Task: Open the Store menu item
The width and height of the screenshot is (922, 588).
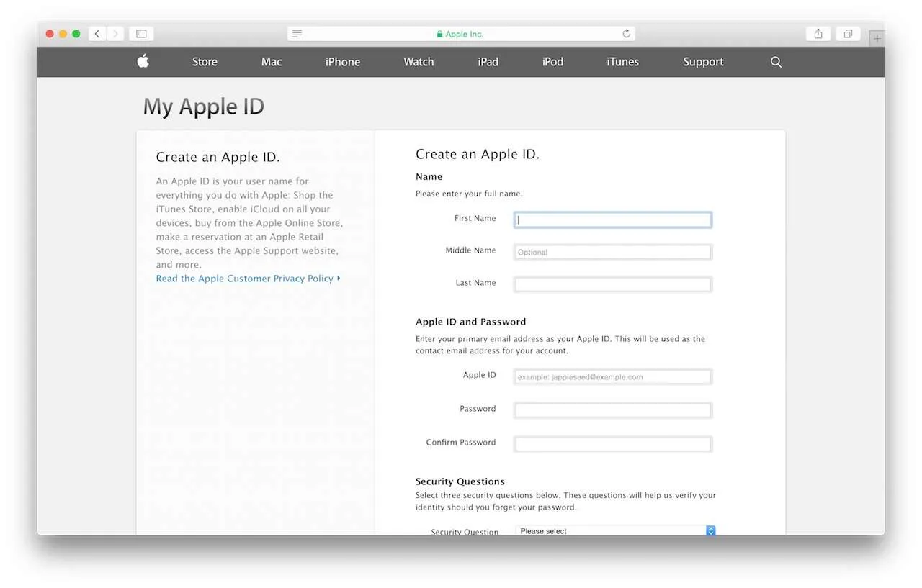Action: [x=205, y=62]
